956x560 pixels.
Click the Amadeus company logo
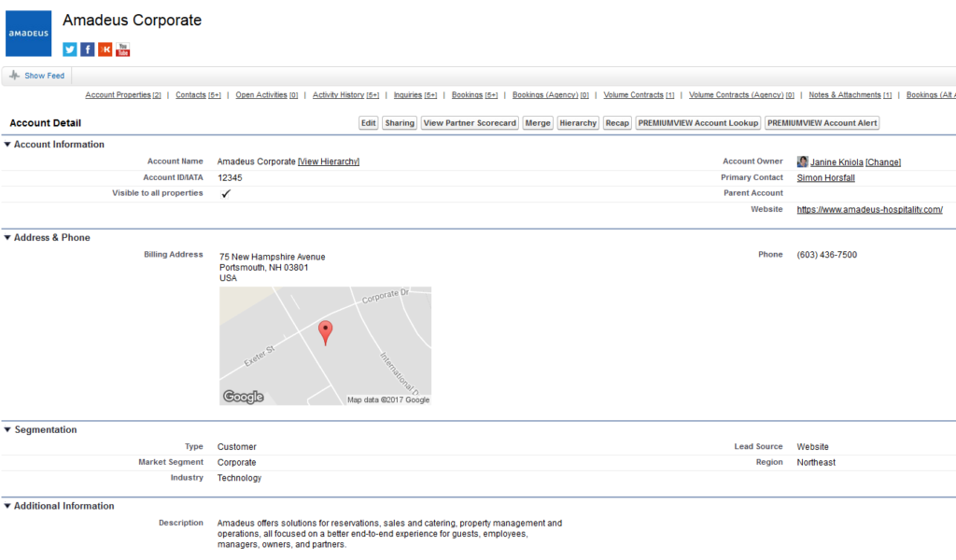tap(29, 34)
